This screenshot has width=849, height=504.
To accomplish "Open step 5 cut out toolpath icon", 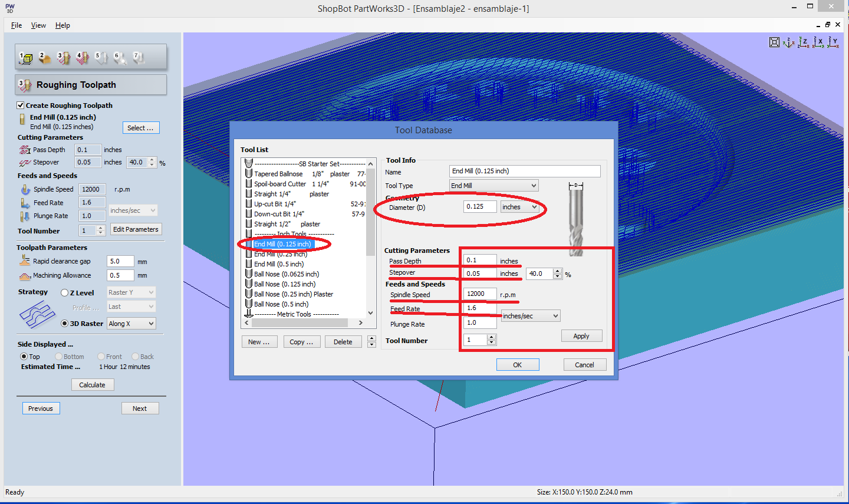I will coord(101,58).
